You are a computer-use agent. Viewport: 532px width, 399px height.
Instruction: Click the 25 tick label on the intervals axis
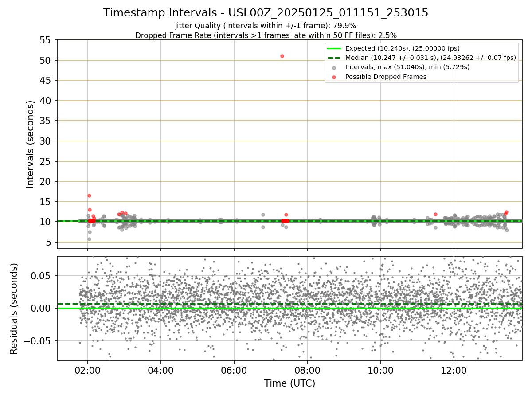pos(46,161)
